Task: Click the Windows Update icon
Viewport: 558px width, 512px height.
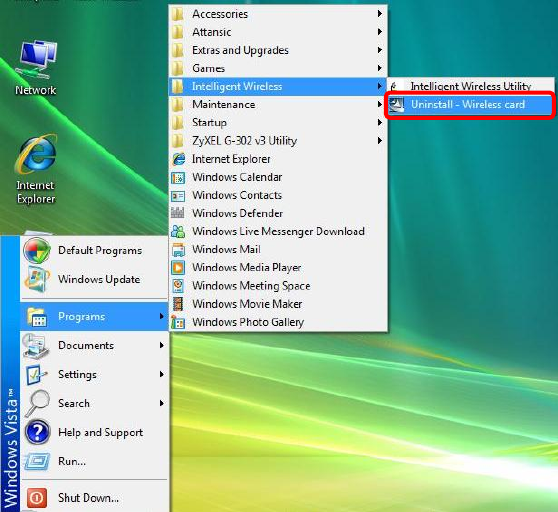Action: coord(36,279)
